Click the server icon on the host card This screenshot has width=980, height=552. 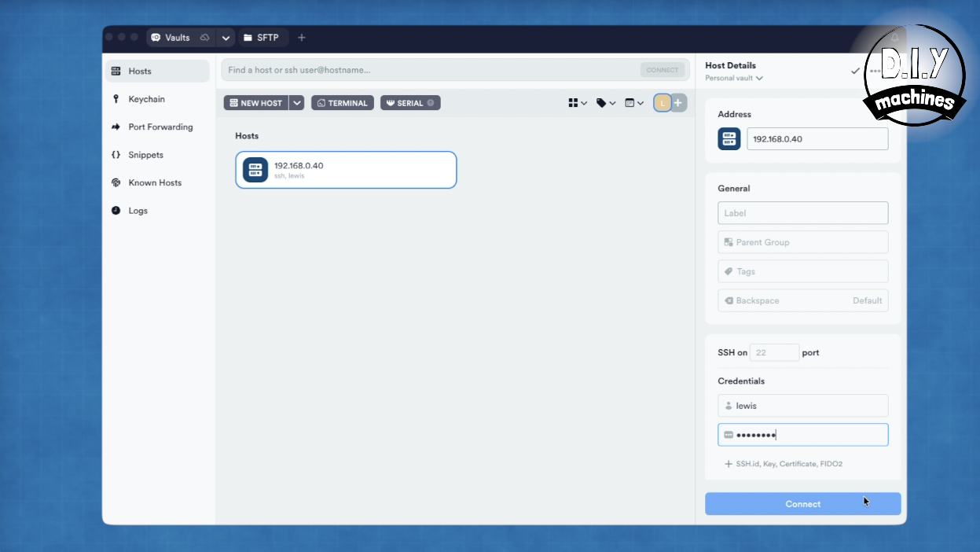(255, 170)
